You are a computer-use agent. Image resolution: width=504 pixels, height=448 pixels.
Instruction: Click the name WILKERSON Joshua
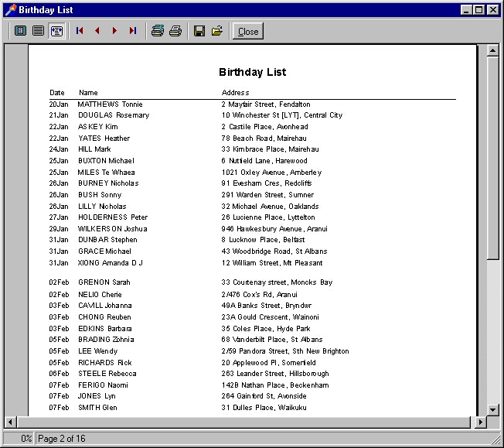[x=113, y=229]
